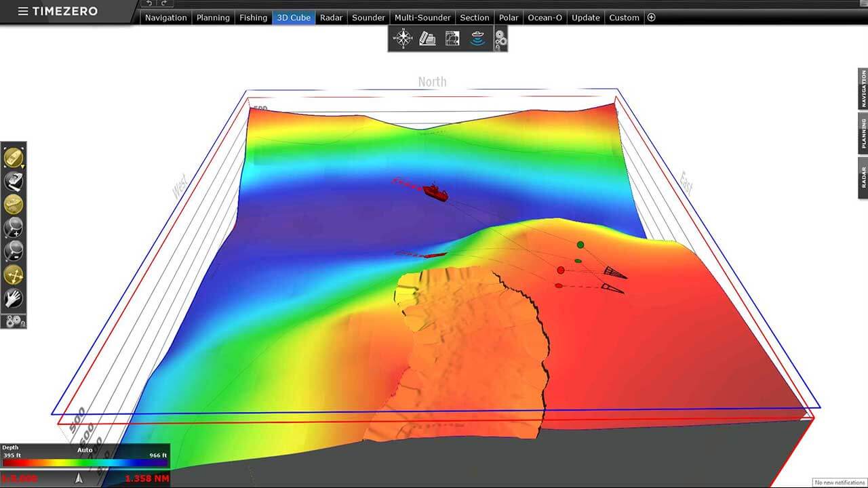Open the left toolbar configuration gears

coord(14,321)
